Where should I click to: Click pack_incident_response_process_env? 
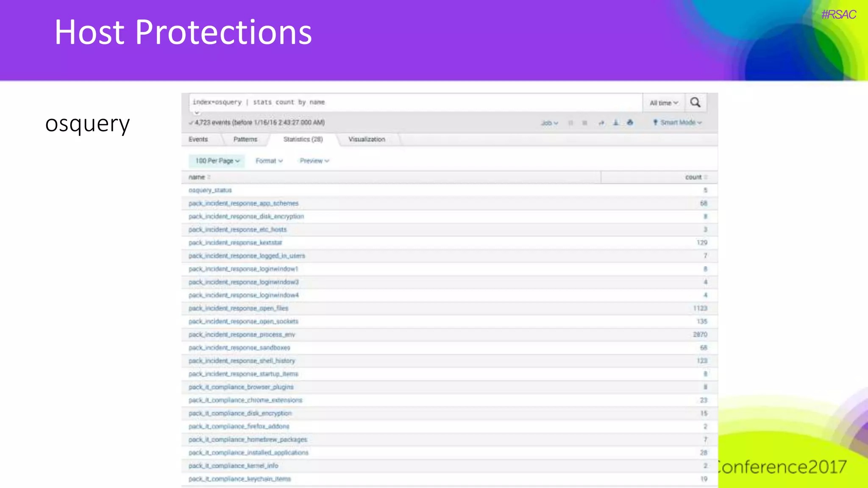click(x=242, y=335)
